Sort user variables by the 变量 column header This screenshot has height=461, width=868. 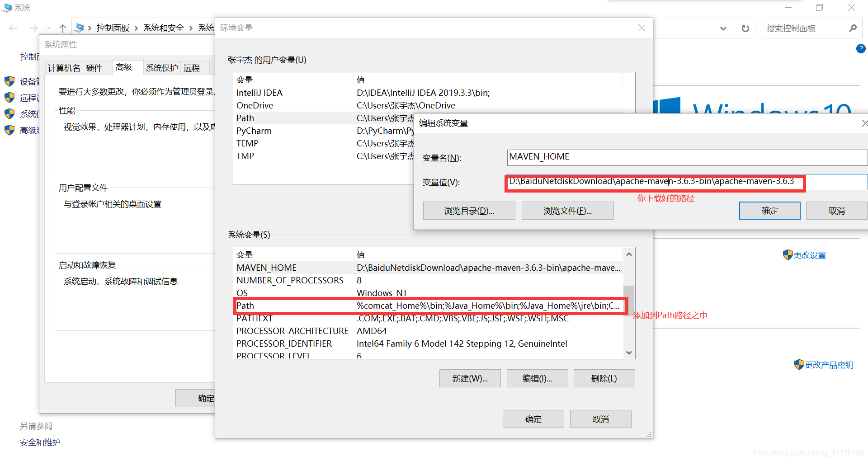[x=293, y=80]
